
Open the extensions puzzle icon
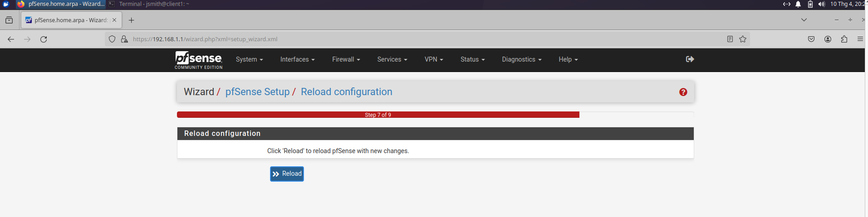844,39
